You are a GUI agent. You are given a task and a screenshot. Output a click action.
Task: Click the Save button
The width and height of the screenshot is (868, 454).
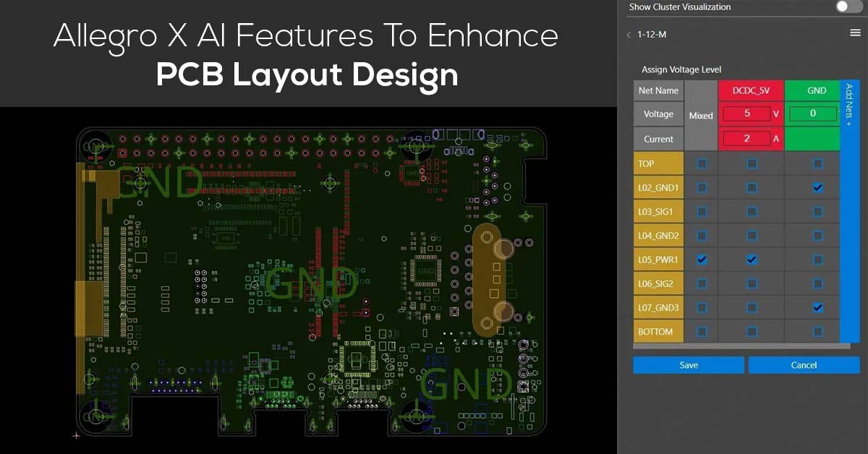pos(688,364)
